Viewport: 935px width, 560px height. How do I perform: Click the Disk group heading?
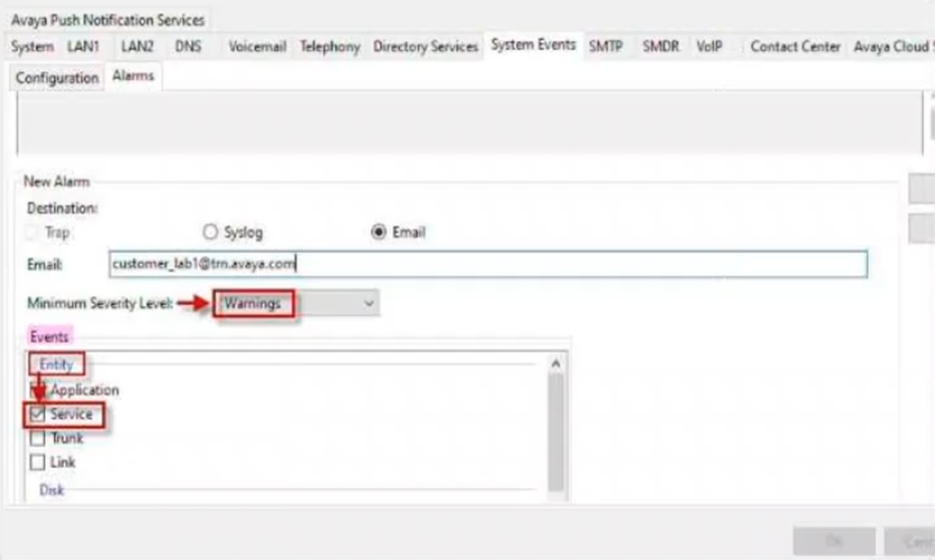[x=51, y=490]
